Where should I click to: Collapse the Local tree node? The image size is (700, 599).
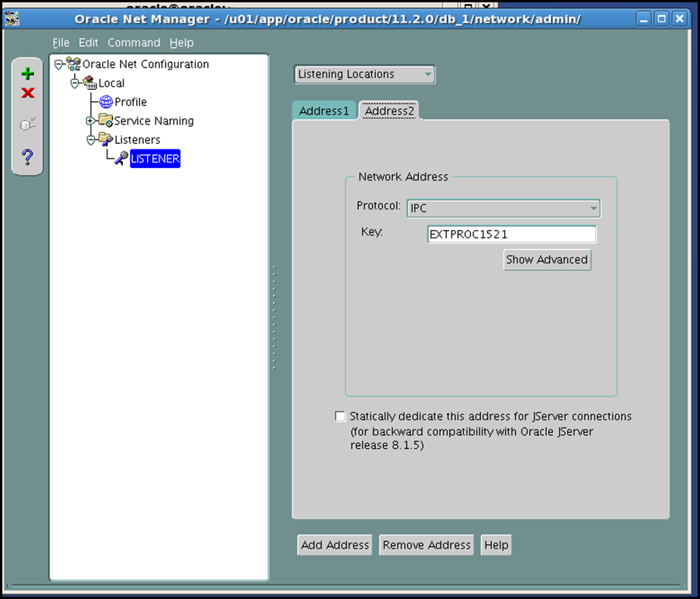point(74,83)
